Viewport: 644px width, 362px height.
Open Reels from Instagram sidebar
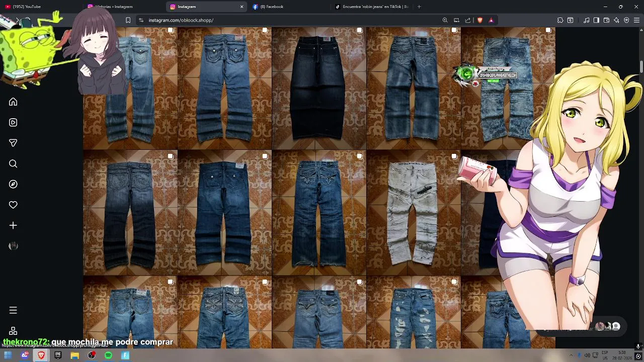click(x=13, y=123)
